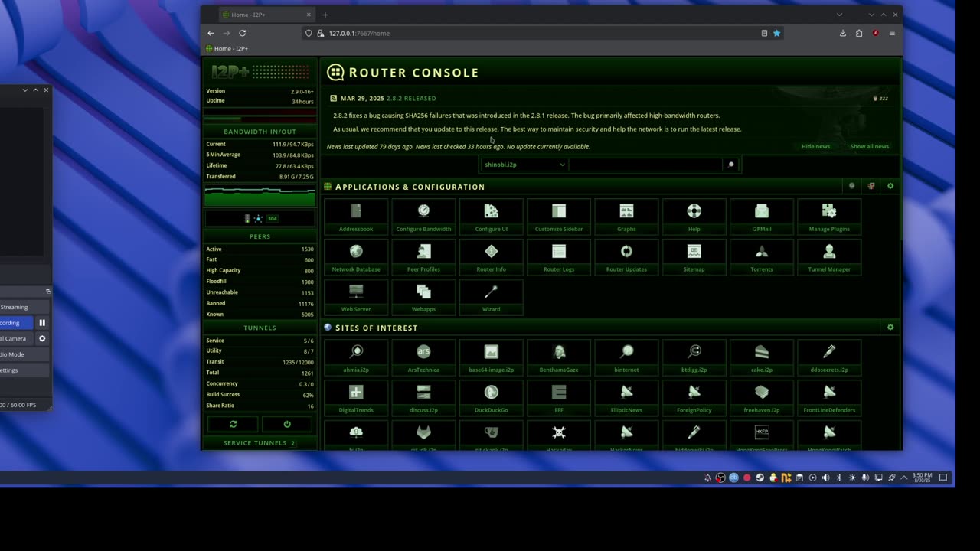Open Peer Profiles
The image size is (980, 551).
click(x=423, y=257)
